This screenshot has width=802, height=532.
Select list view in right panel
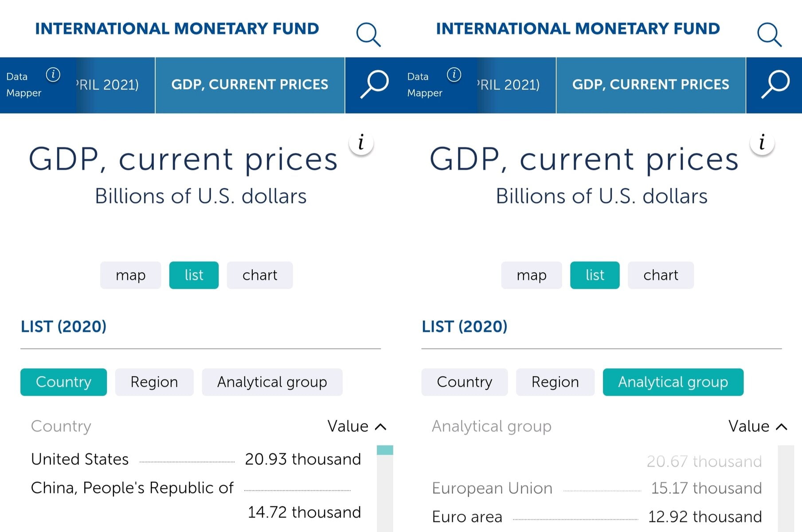[x=595, y=275]
